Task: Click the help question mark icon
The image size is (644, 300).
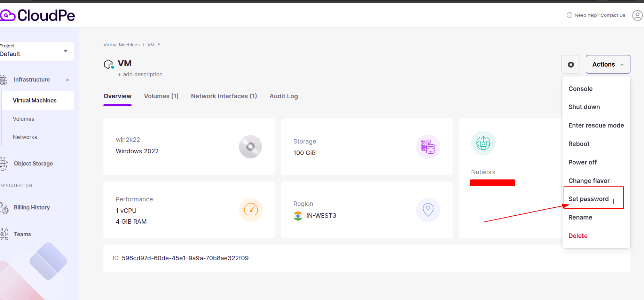Action: click(x=570, y=15)
